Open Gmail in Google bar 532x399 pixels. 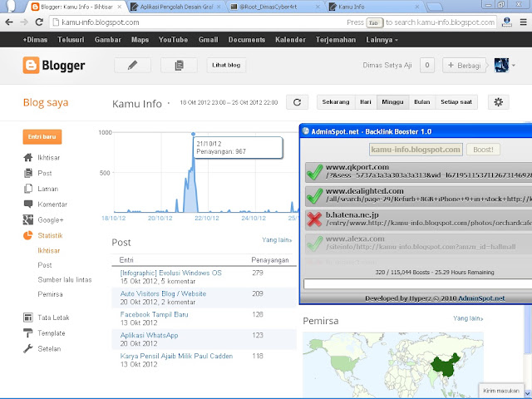click(x=209, y=40)
